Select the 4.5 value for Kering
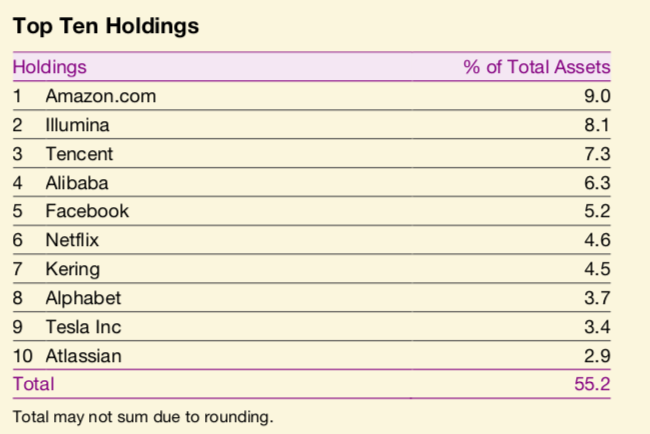Image resolution: width=650 pixels, height=434 pixels. pyautogui.click(x=598, y=269)
